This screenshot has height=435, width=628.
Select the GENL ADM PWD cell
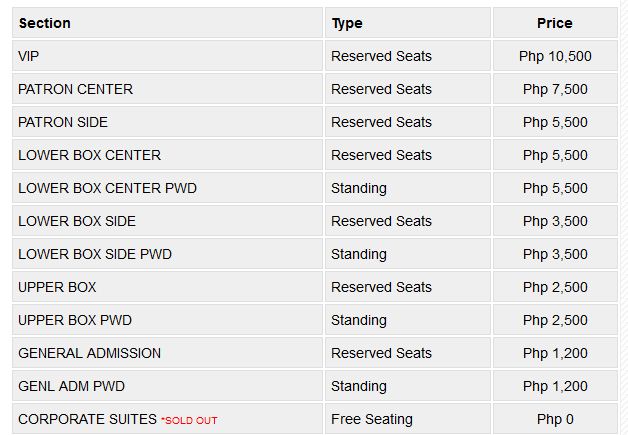[167, 386]
